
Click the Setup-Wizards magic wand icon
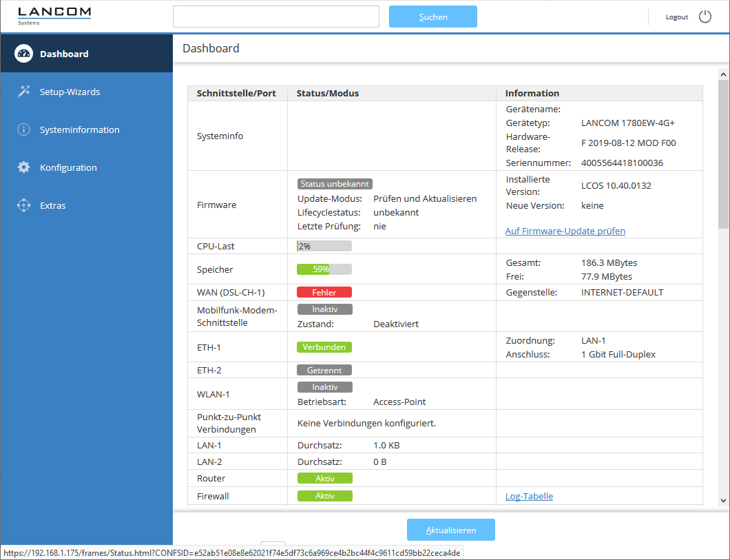23,92
